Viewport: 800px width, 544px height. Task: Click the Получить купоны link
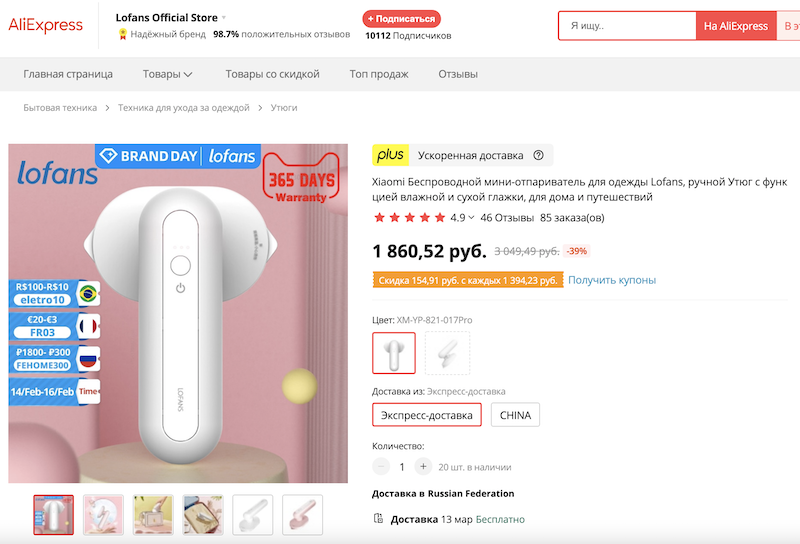pyautogui.click(x=612, y=280)
